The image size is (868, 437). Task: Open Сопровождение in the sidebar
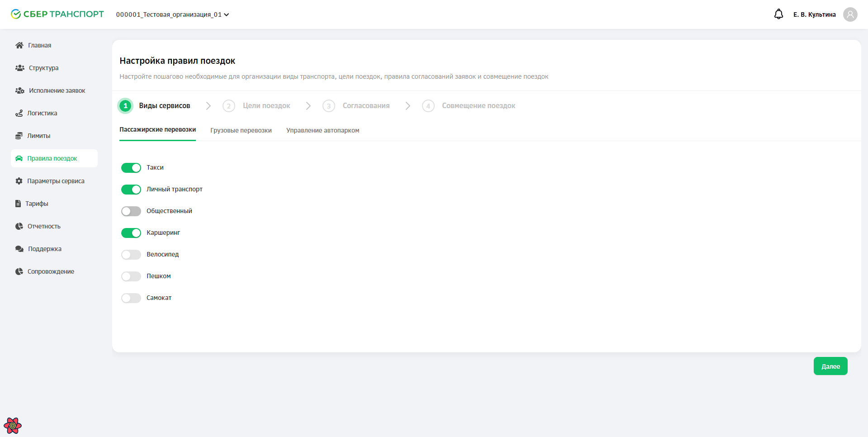(54, 271)
